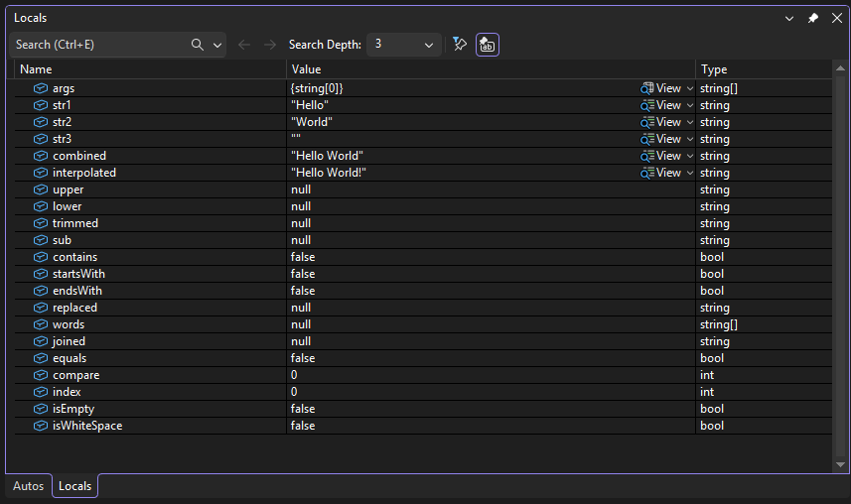
Task: Pin the Locals window
Action: (x=813, y=18)
